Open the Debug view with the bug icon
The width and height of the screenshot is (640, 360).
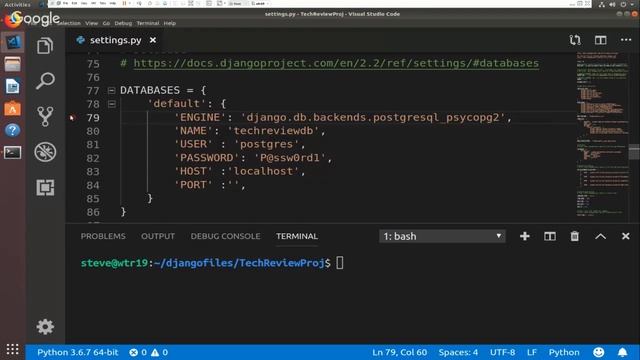click(45, 152)
